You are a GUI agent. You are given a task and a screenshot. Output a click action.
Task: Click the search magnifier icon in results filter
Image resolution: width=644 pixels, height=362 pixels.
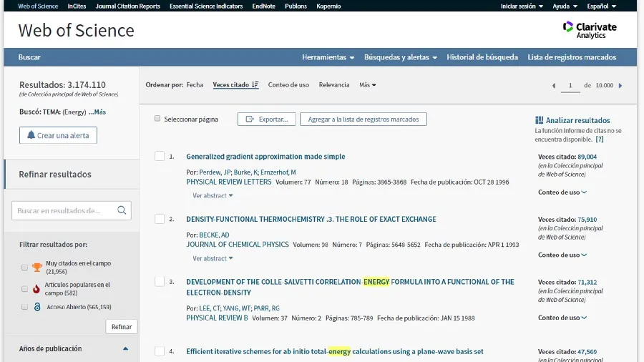point(122,210)
